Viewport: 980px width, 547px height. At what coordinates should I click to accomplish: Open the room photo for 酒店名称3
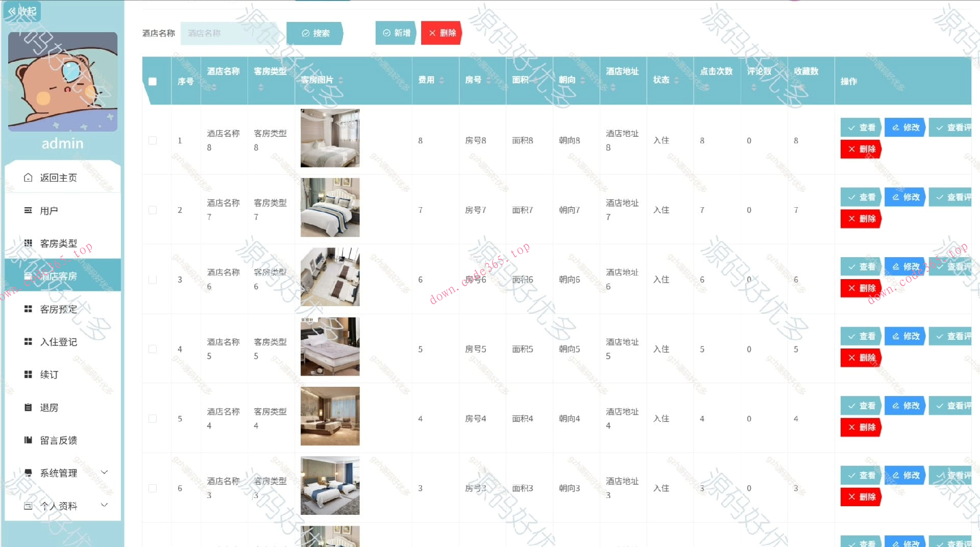click(x=330, y=486)
